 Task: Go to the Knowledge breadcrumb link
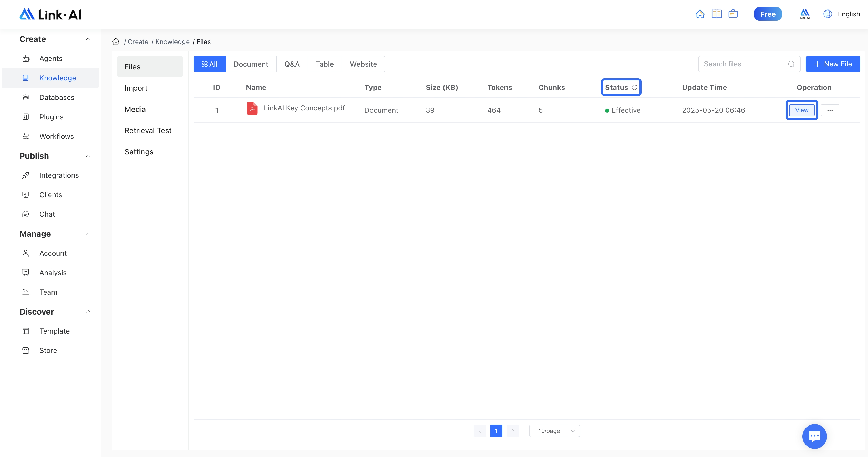click(172, 41)
